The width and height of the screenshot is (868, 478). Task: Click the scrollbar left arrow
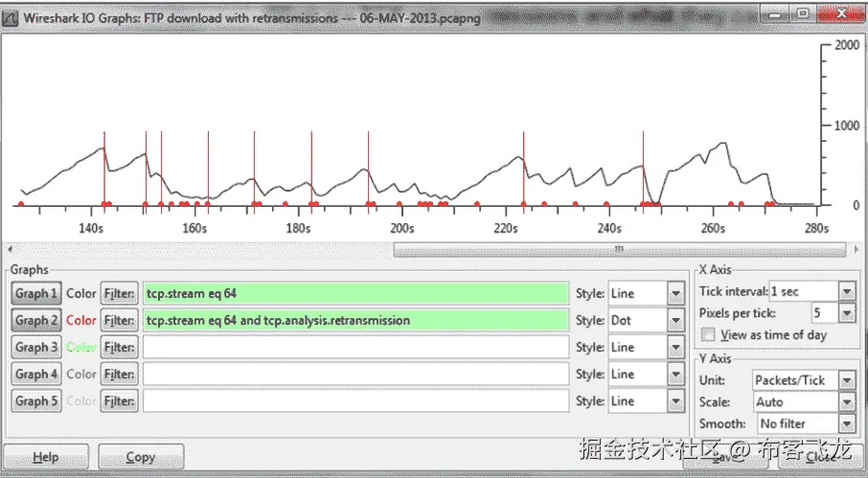click(10, 249)
